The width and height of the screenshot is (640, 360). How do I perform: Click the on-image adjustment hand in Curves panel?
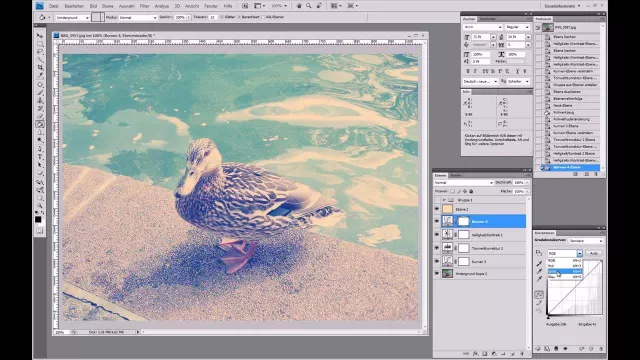tap(539, 253)
